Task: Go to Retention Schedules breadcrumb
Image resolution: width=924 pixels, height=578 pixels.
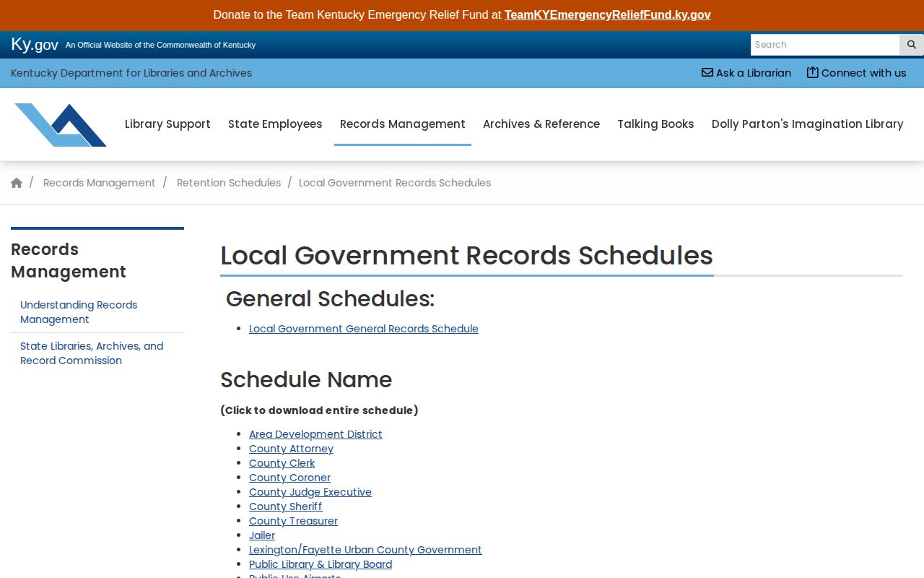Action: coord(229,183)
